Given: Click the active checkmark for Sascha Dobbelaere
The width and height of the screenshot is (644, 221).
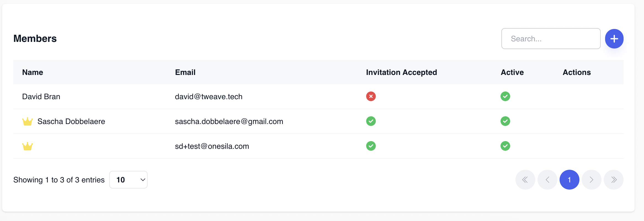Looking at the screenshot, I should (x=505, y=121).
